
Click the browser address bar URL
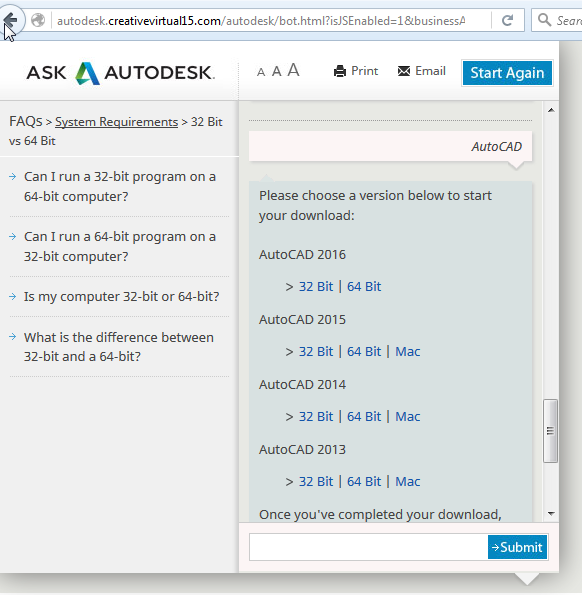pos(261,20)
